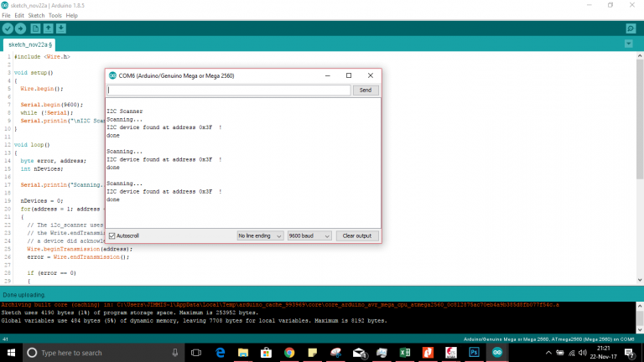Click the battery icon in the system tray

[x=560, y=353]
